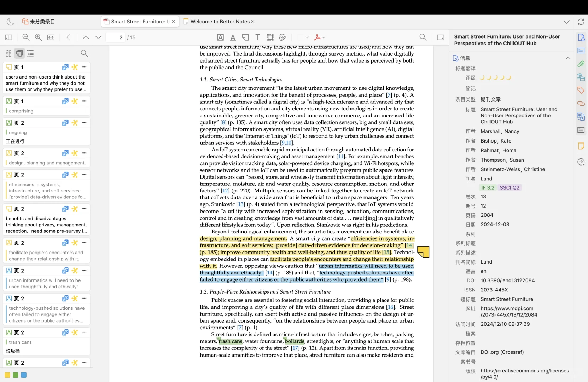Show document outline in sidebar
This screenshot has width=588, height=382.
[31, 53]
